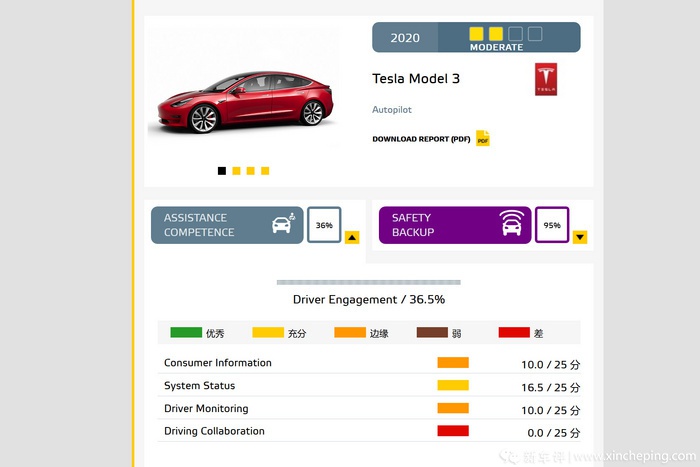Click the Driver Engagement progress bar
Viewport: 700px width, 467px height.
point(369,282)
